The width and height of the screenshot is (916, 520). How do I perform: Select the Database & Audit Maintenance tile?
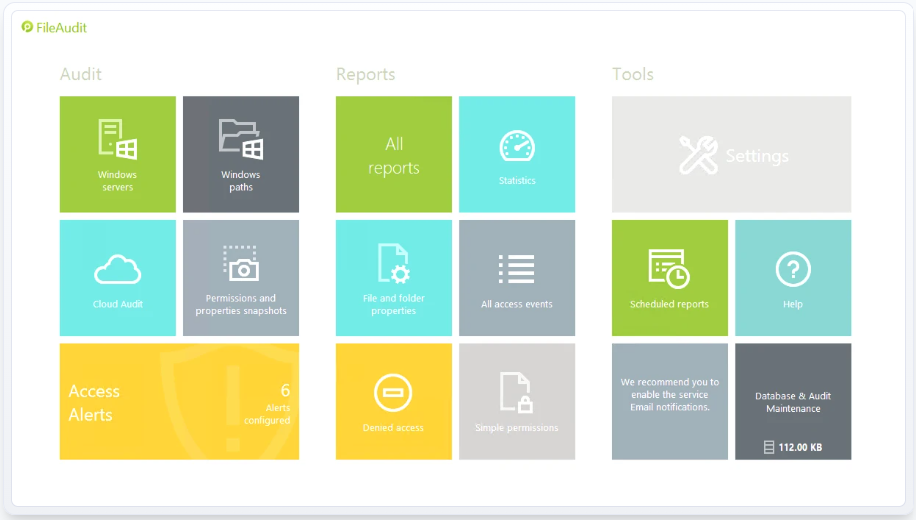[x=793, y=402]
